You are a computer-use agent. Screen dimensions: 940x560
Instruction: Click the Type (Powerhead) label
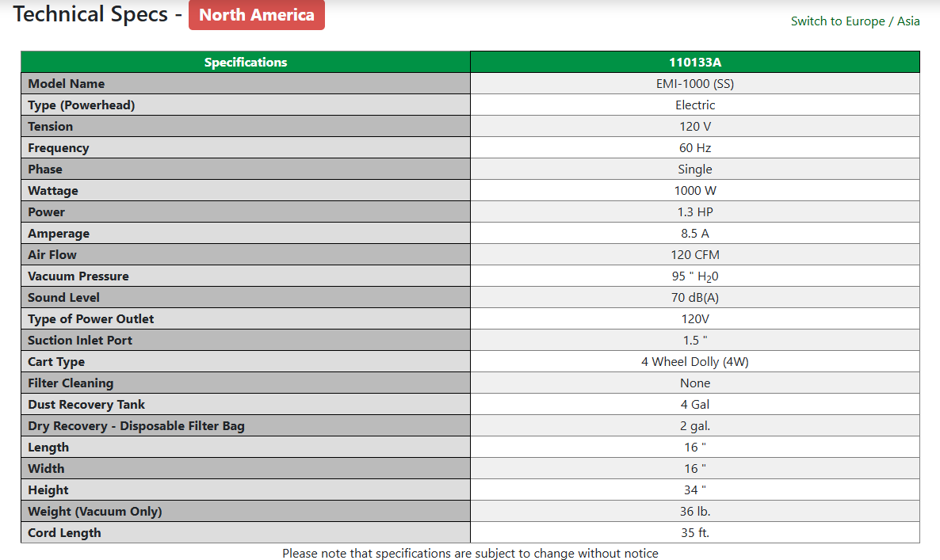(x=82, y=105)
